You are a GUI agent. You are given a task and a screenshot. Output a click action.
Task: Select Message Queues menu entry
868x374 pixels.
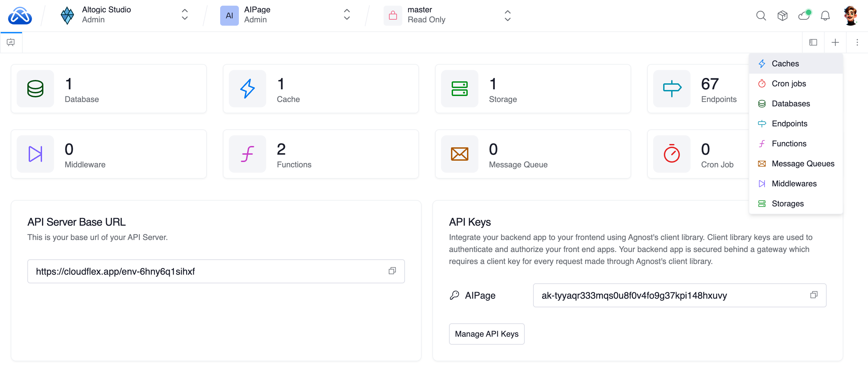coord(803,164)
